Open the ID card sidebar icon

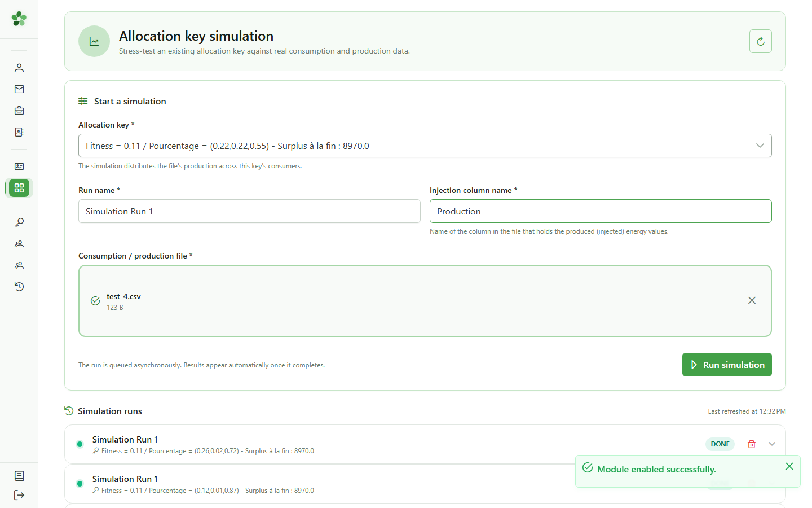(x=19, y=167)
